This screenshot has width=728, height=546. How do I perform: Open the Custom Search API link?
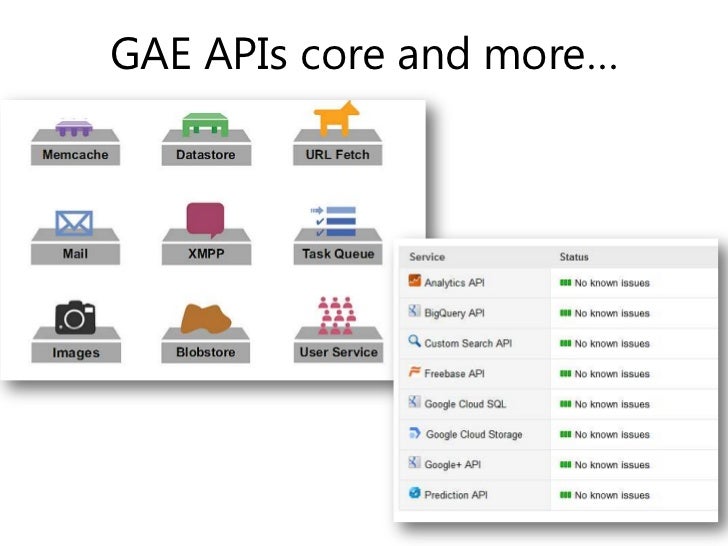tap(468, 343)
